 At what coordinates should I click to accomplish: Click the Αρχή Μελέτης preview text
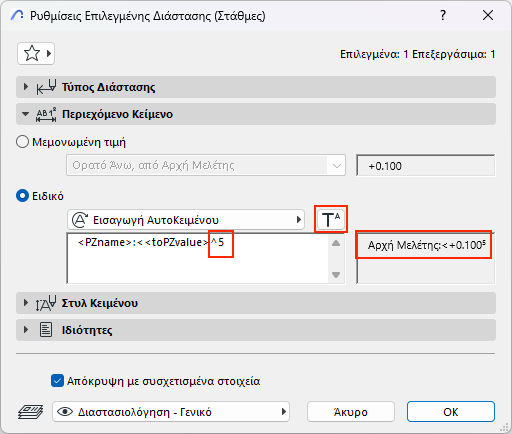[427, 245]
